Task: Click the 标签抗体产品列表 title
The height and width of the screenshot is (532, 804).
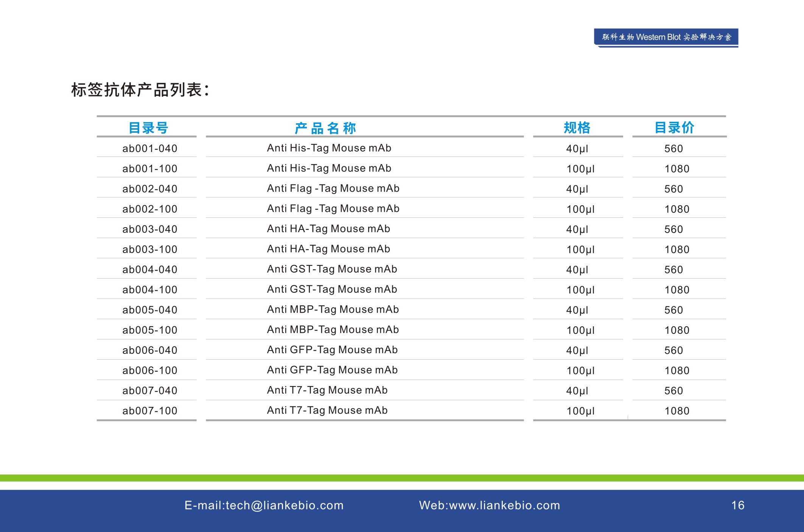Action: pos(140,90)
